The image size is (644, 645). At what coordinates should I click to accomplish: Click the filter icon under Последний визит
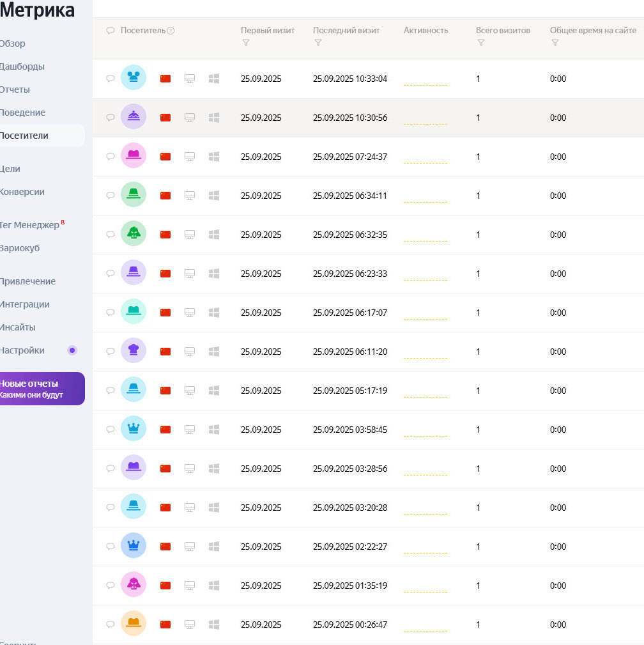tap(318, 43)
